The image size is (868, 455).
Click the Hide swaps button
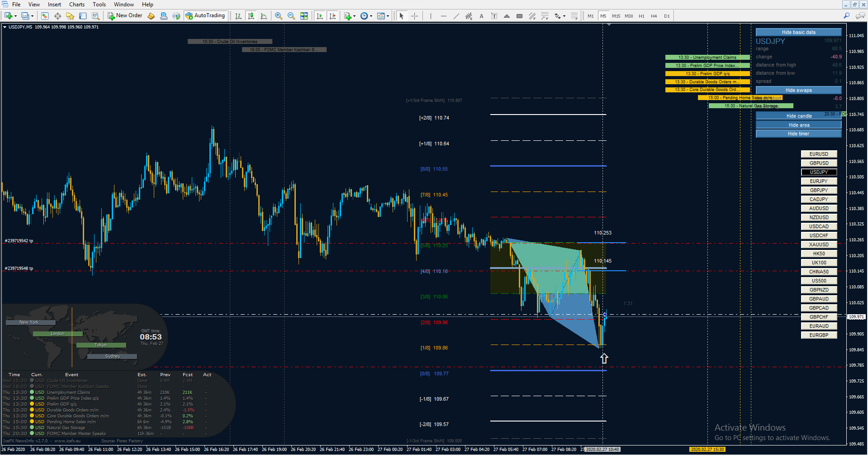pos(798,90)
